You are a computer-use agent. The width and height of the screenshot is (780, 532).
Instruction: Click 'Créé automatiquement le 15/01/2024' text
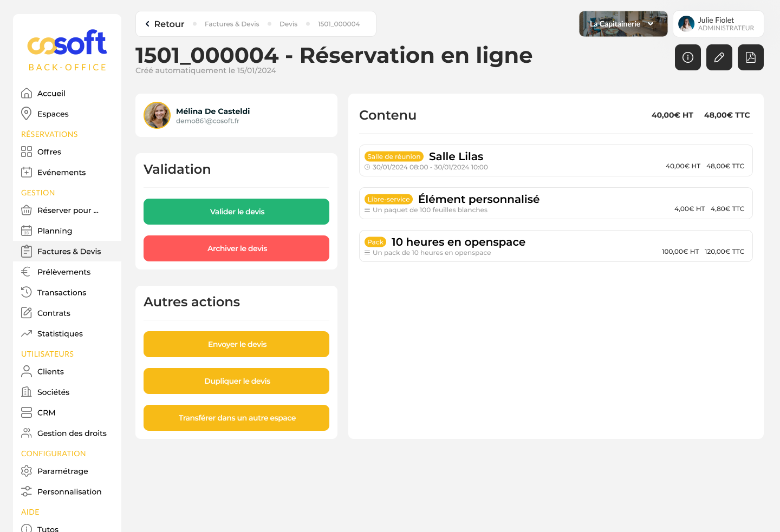coord(206,70)
